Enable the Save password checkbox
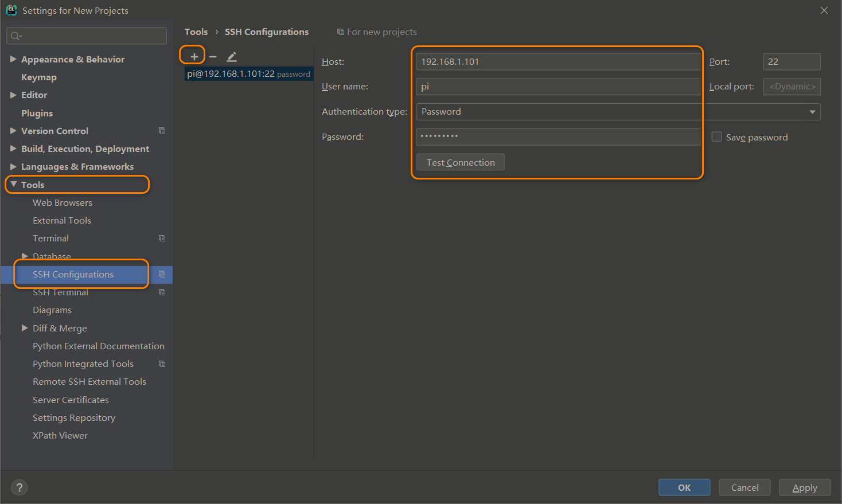The height and width of the screenshot is (504, 842). click(716, 136)
